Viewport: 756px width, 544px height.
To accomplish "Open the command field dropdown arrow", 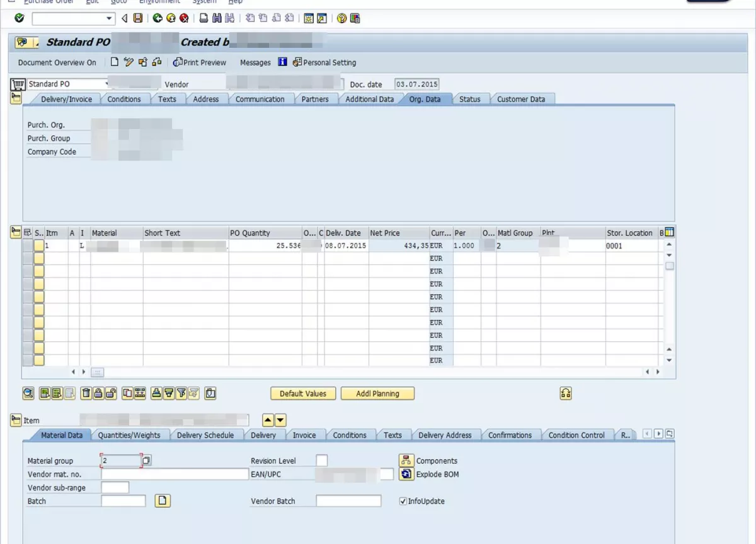I will (x=110, y=19).
